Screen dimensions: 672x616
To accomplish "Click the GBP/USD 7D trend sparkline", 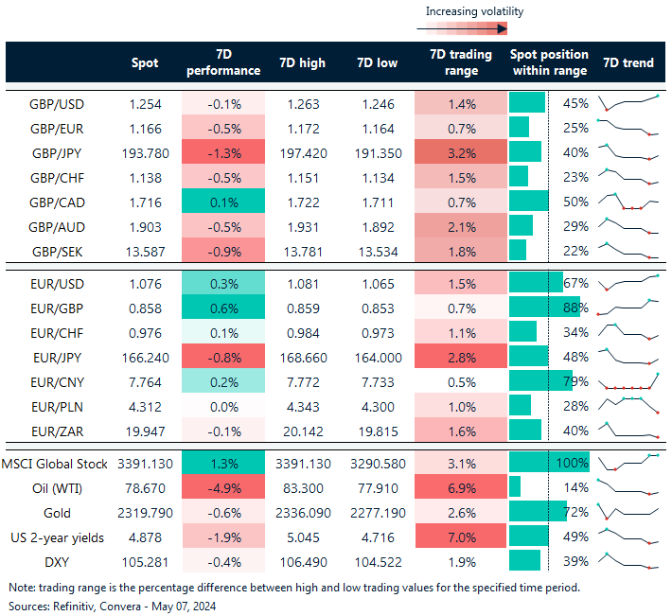I will (628, 103).
